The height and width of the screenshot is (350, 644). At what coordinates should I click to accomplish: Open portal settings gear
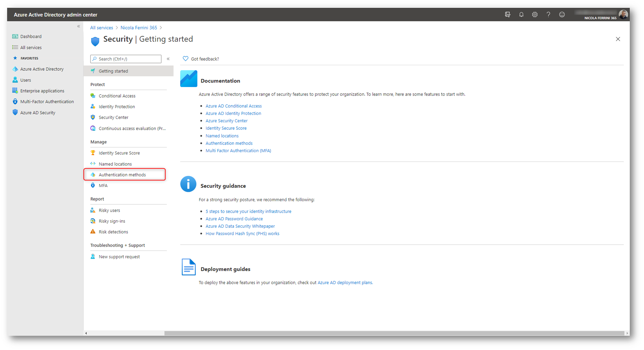(x=535, y=15)
